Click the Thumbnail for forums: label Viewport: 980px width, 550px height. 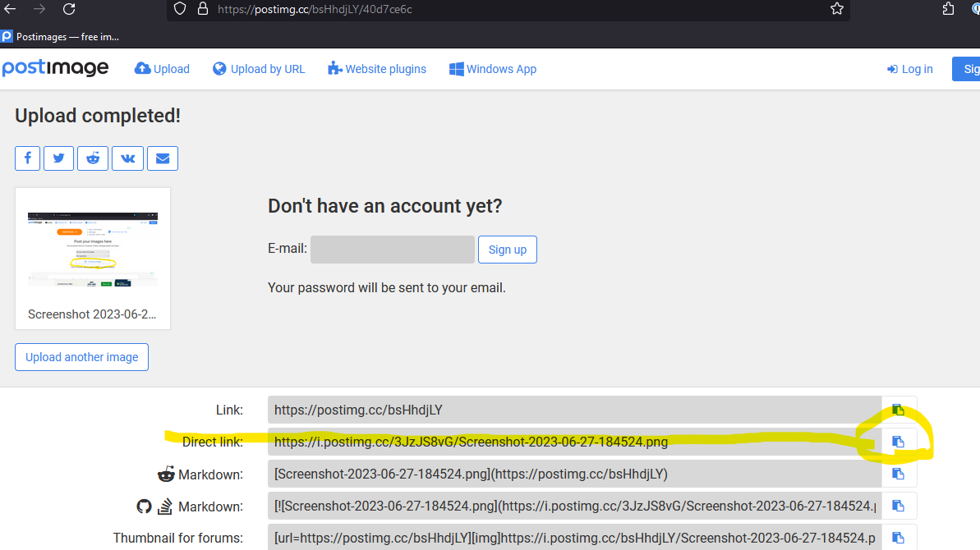pos(178,538)
